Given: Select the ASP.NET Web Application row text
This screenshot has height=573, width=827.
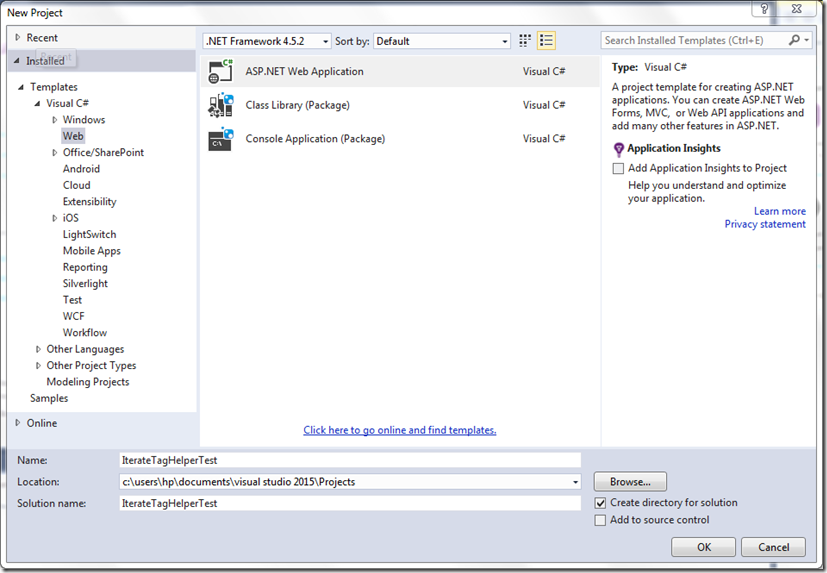Looking at the screenshot, I should [304, 72].
